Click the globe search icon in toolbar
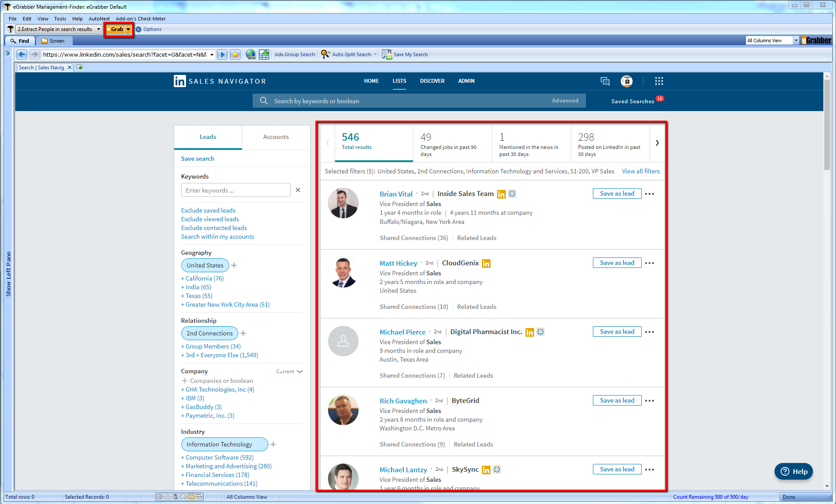This screenshot has height=504, width=836. [x=250, y=54]
